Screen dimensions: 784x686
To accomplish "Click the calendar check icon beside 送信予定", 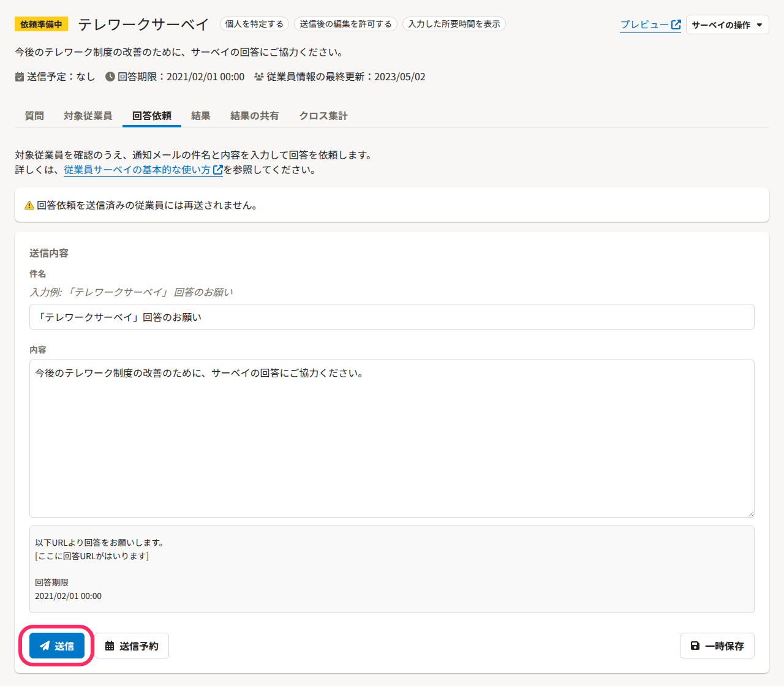I will 20,77.
